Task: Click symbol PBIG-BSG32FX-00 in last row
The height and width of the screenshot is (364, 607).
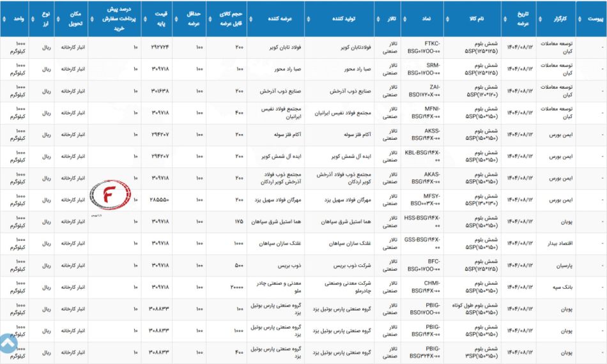Action: (x=425, y=353)
